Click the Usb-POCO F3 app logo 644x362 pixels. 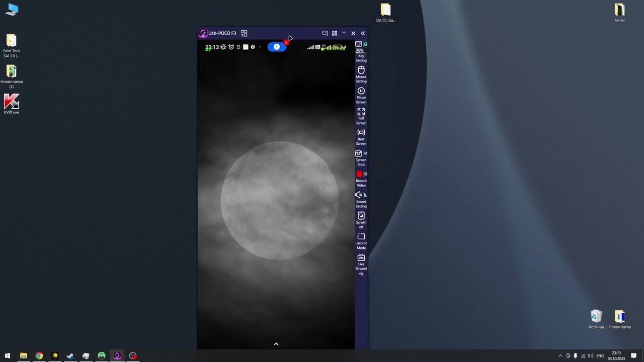(x=203, y=33)
